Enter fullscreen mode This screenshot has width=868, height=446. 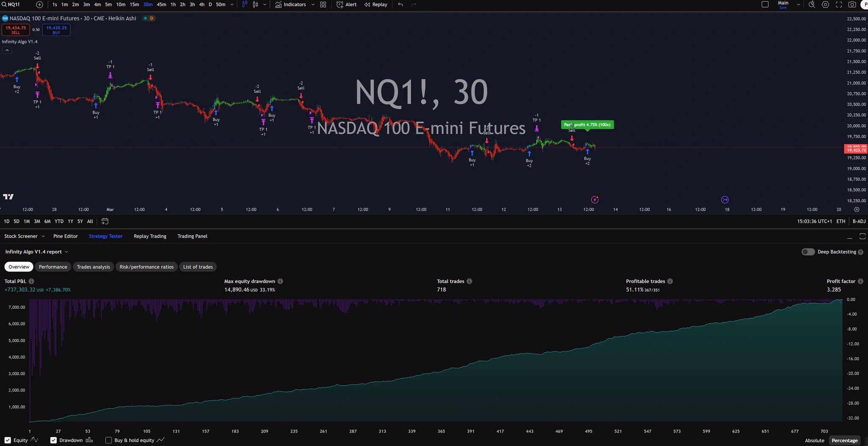click(x=839, y=5)
